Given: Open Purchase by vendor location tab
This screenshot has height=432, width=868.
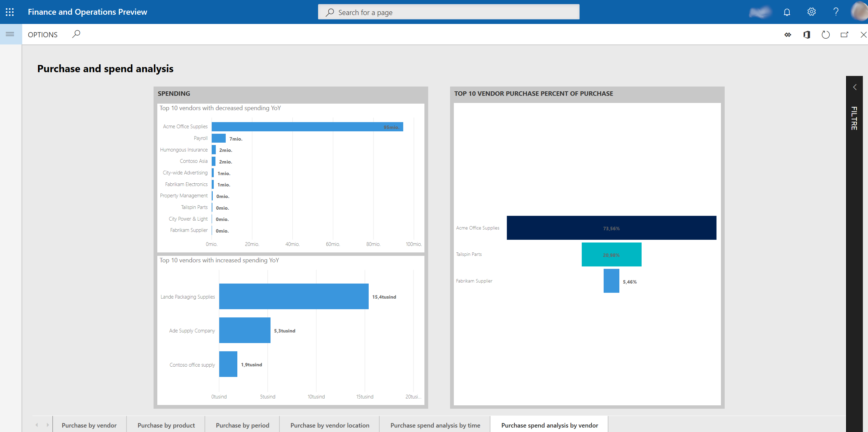Looking at the screenshot, I should click(x=330, y=425).
